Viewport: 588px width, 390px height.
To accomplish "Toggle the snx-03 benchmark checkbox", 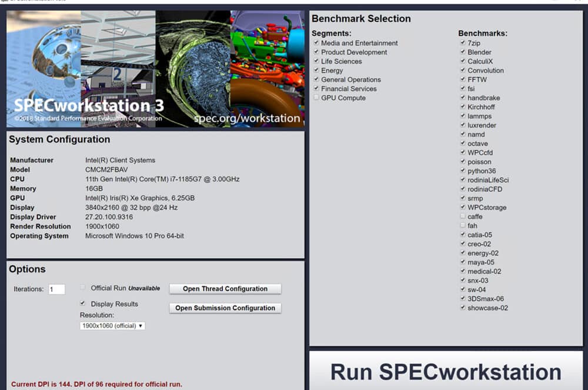I will pos(463,280).
